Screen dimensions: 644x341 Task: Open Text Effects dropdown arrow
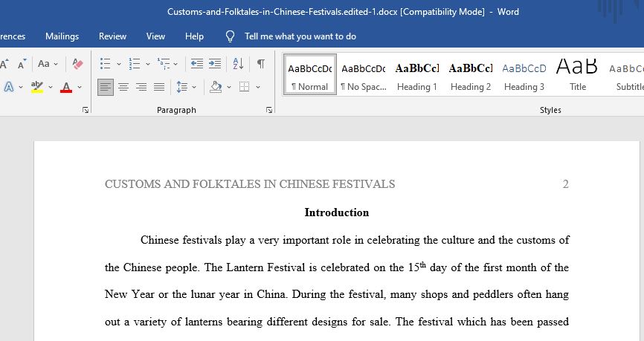[21, 87]
